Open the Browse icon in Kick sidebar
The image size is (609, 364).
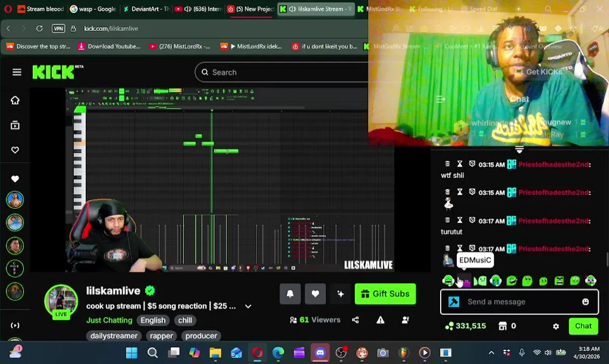(x=15, y=125)
